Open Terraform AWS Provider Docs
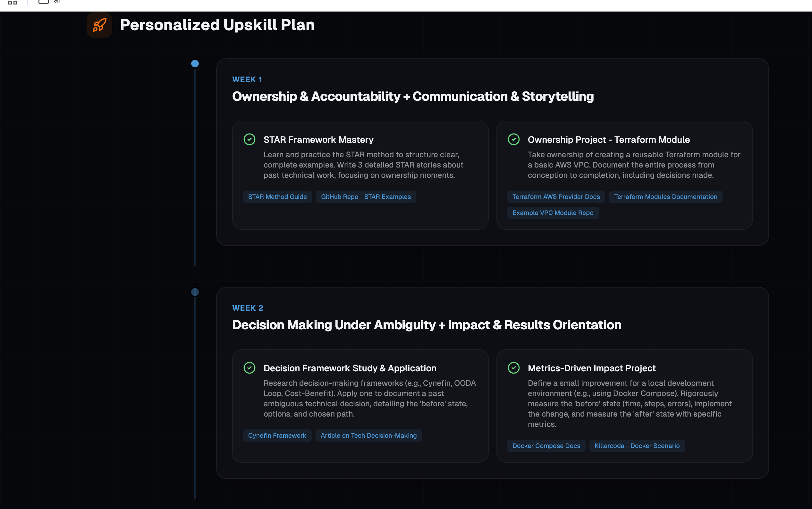Image resolution: width=812 pixels, height=509 pixels. pyautogui.click(x=556, y=197)
